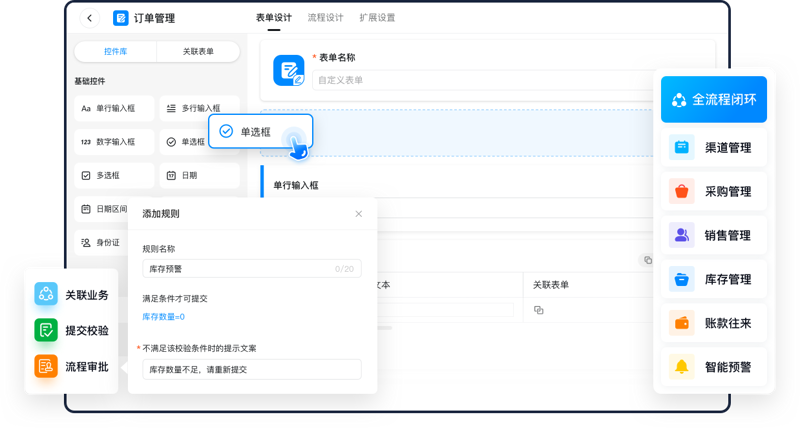Click the 库存数量=0 condition link
Image resolution: width=800 pixels, height=428 pixels.
[163, 317]
